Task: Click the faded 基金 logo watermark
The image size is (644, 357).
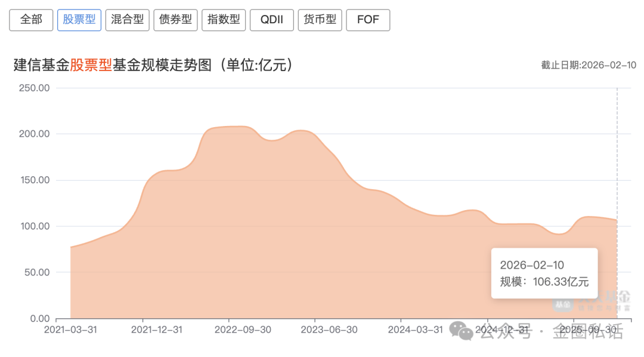Action: 562,305
